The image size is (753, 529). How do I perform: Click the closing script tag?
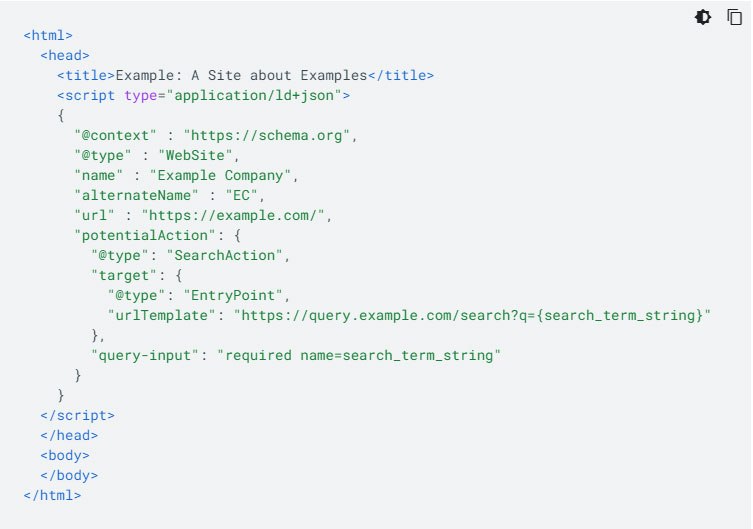coord(77,416)
